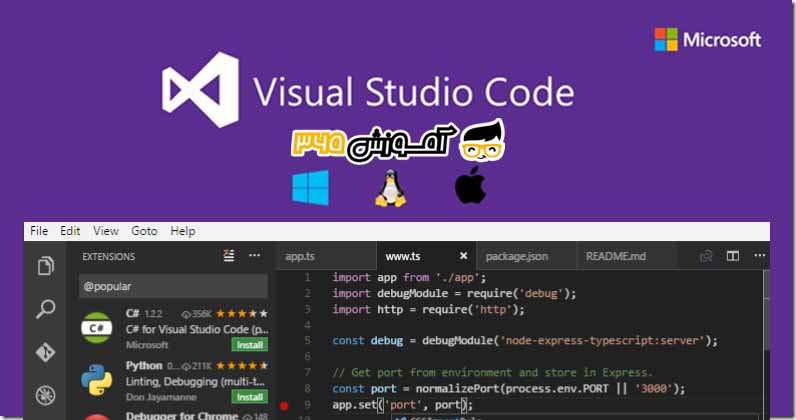Click the @popular extension search field

tap(173, 286)
